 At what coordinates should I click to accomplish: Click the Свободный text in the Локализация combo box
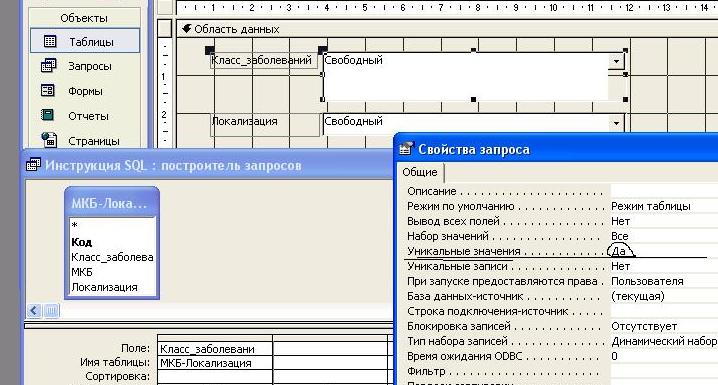tap(354, 121)
